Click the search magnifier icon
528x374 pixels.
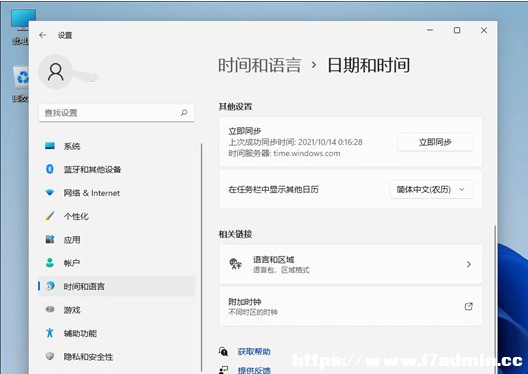(184, 112)
